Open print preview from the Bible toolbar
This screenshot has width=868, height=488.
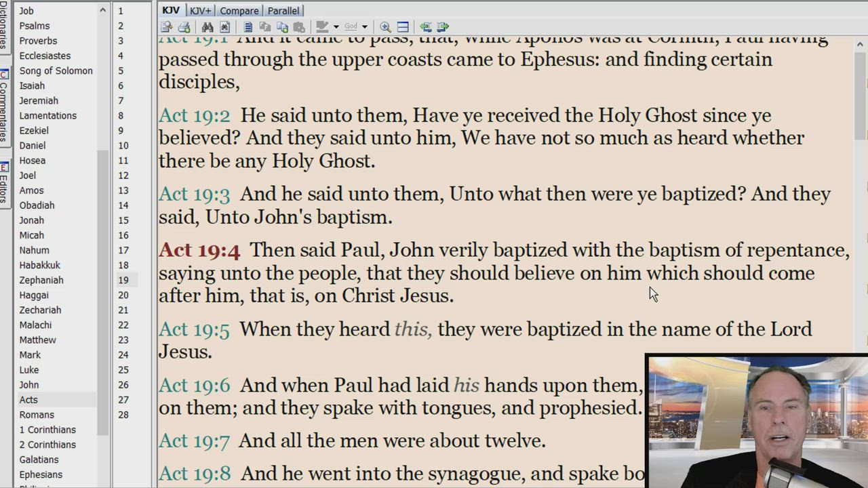coord(167,27)
